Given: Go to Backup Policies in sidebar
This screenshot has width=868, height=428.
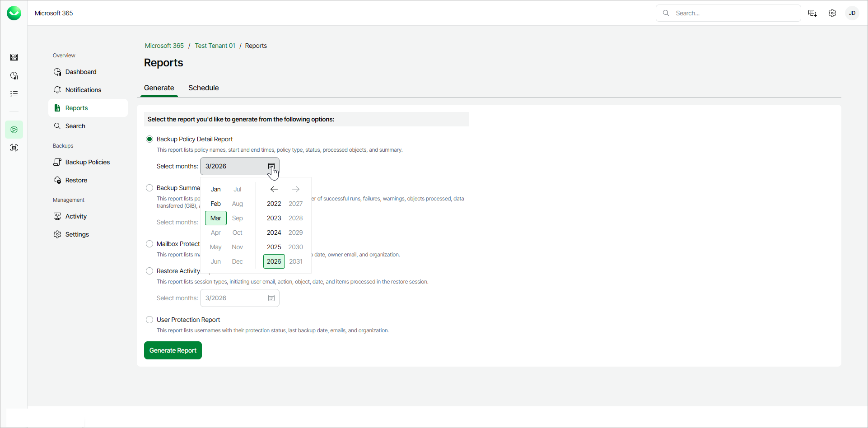Looking at the screenshot, I should [88, 162].
